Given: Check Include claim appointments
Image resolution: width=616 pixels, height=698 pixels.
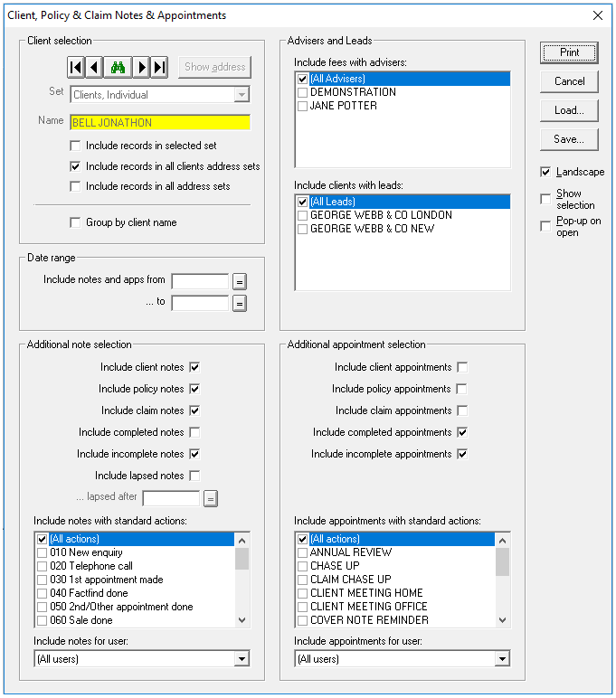Looking at the screenshot, I should (462, 410).
